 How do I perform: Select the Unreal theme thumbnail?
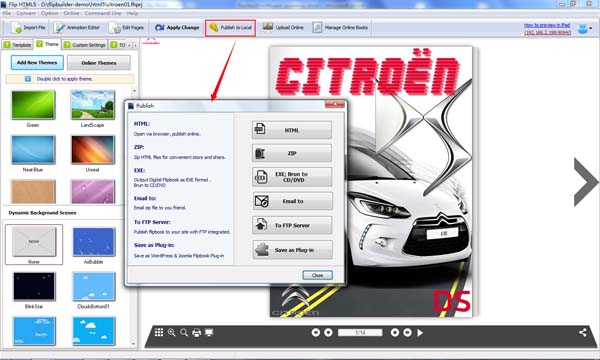[93, 150]
